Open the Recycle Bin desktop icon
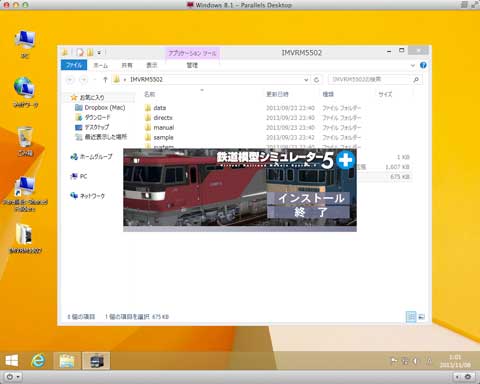 pyautogui.click(x=25, y=141)
